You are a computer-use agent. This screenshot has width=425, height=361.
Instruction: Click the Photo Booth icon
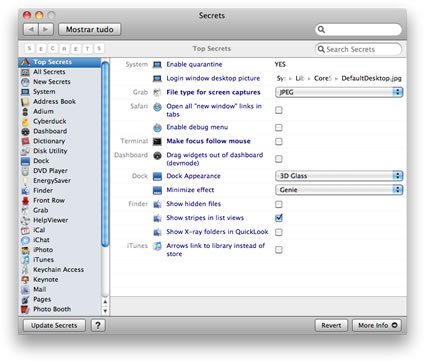(x=25, y=310)
